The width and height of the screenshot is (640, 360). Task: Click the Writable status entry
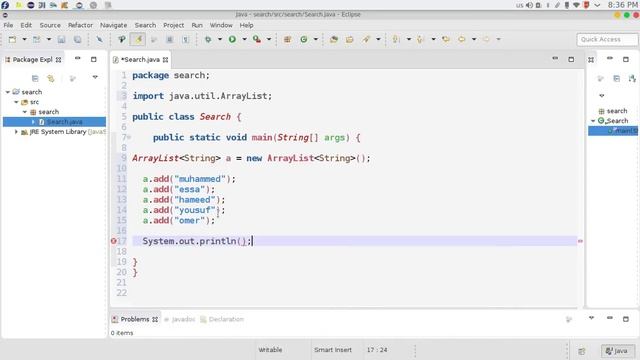270,350
